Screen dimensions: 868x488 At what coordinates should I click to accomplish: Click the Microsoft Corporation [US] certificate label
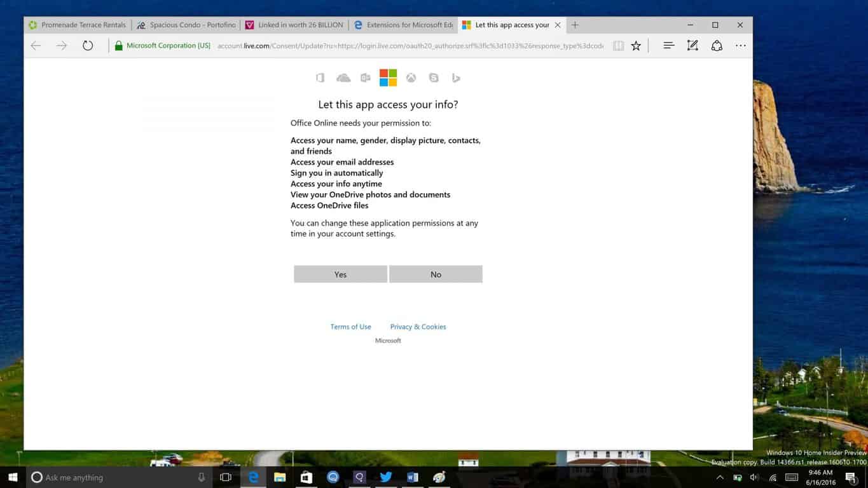[x=169, y=46]
